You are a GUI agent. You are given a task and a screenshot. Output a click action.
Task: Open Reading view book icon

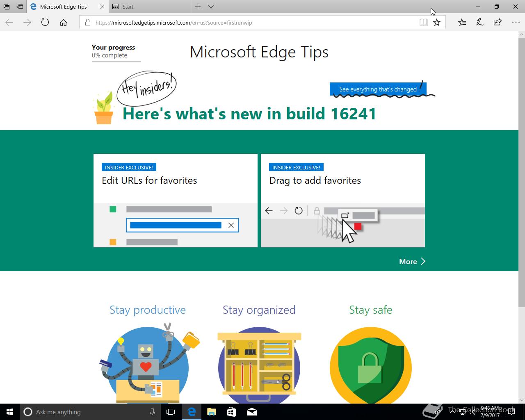(424, 23)
